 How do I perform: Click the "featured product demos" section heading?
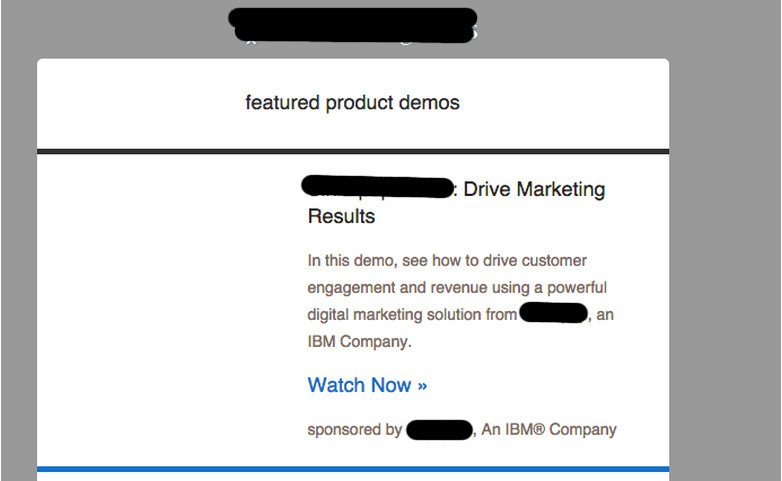[x=352, y=103]
